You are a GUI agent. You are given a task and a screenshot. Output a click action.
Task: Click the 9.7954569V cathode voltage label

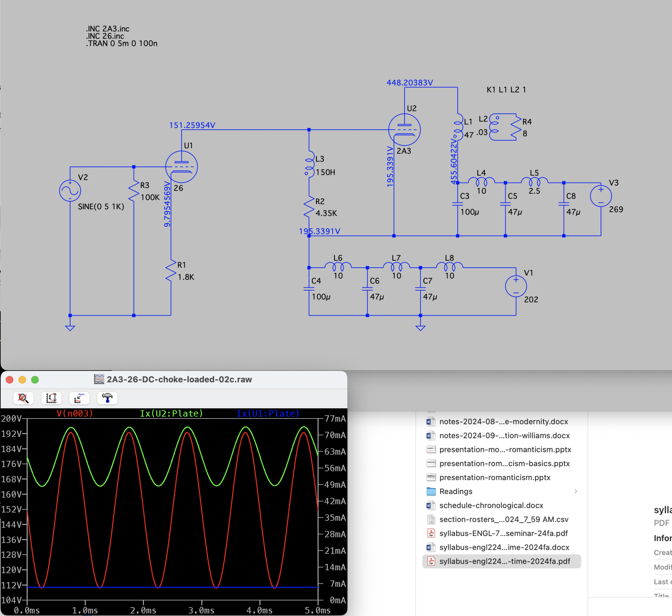pos(167,204)
